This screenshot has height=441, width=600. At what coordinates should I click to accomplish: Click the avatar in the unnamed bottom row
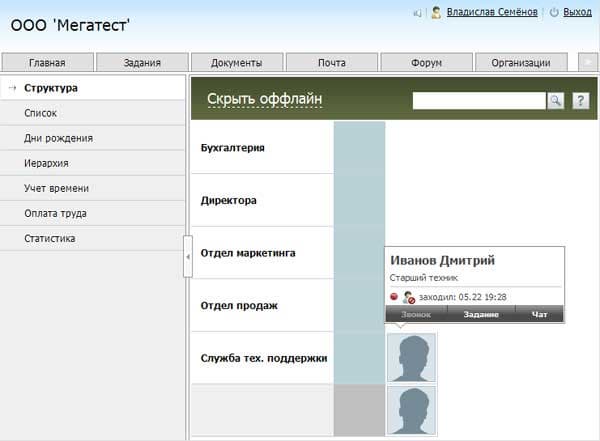coord(412,410)
